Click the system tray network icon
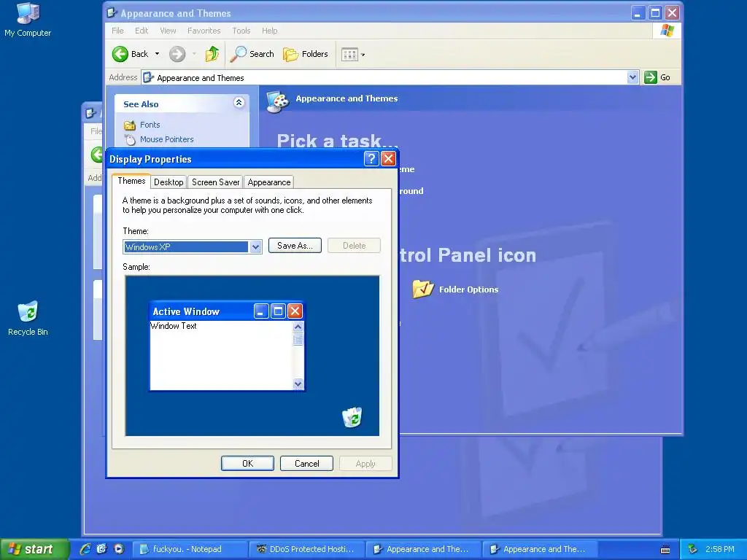The height and width of the screenshot is (560, 747). coord(692,549)
